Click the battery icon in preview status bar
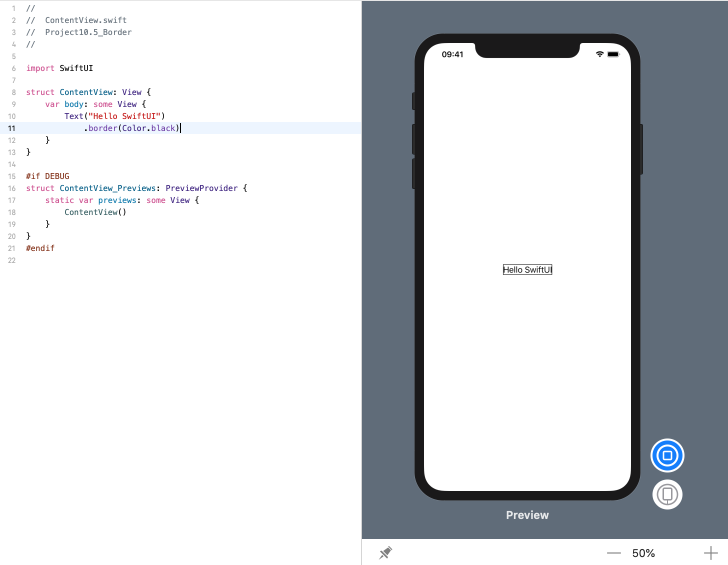Screen dimensions: 728x565 coord(613,54)
